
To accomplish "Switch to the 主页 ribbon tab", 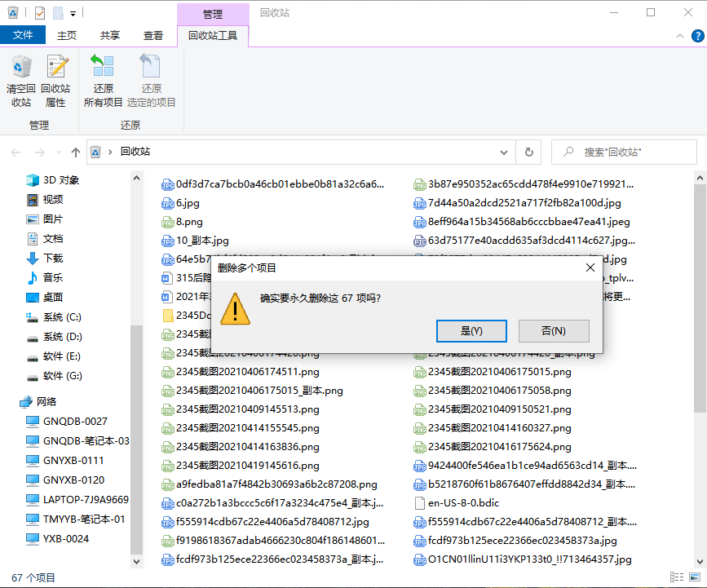I will 67,36.
